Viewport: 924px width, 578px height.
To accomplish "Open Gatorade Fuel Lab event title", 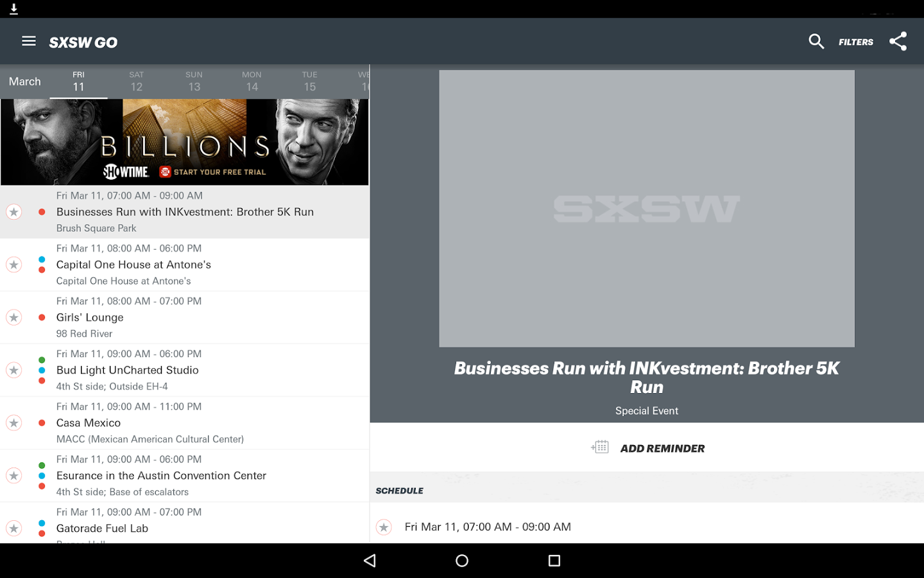I will point(102,528).
